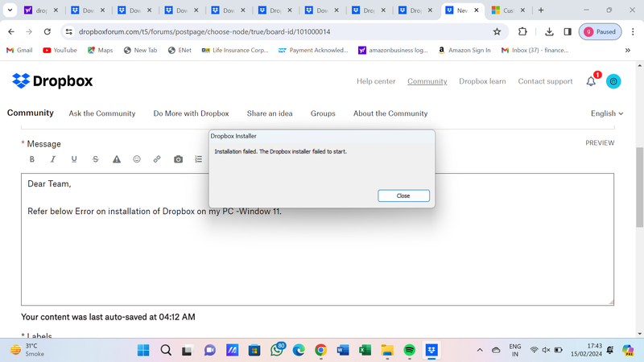The image size is (644, 362).
Task: Select Ask the Community menu item
Action: tap(102, 113)
